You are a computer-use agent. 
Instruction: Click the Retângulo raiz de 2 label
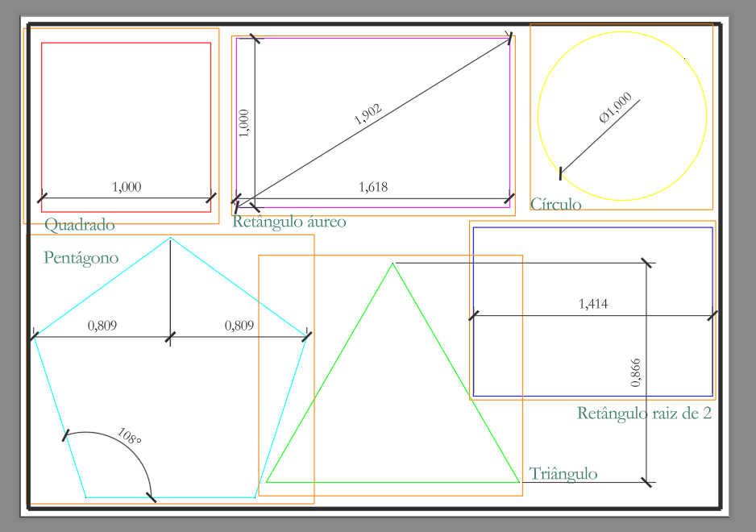click(x=644, y=414)
